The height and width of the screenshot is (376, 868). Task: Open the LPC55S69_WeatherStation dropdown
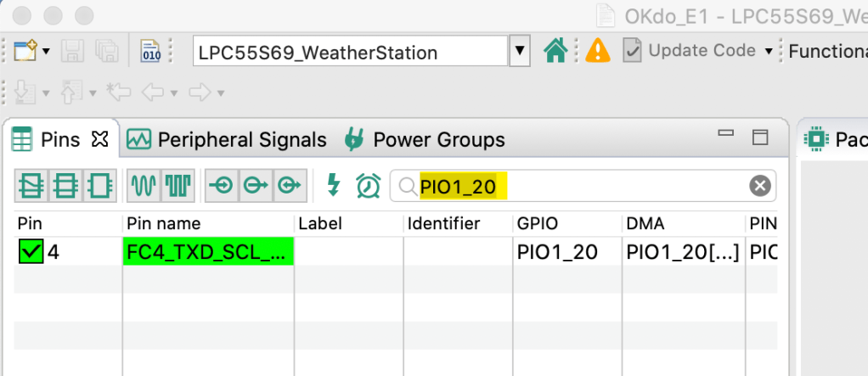coord(519,52)
